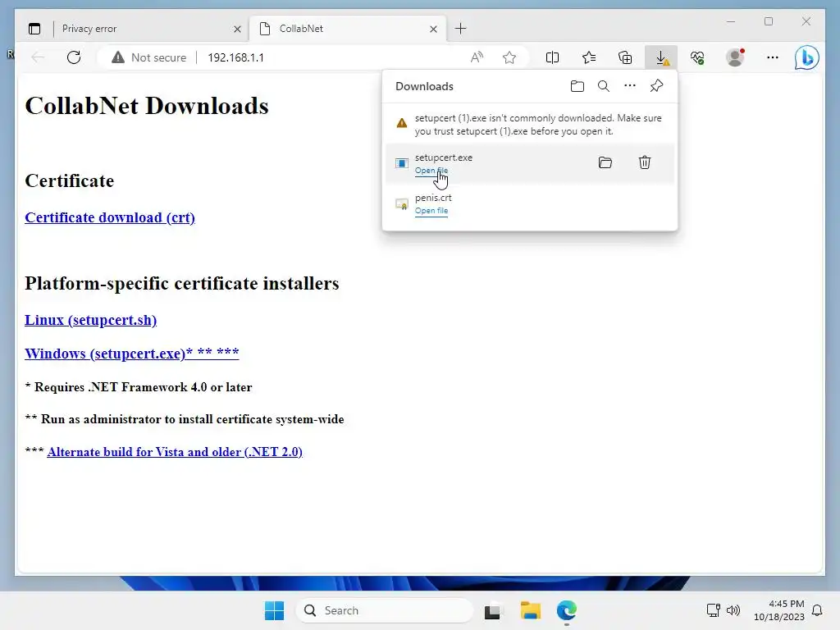The width and height of the screenshot is (840, 630).
Task: Open network status tray icon
Action: [713, 610]
